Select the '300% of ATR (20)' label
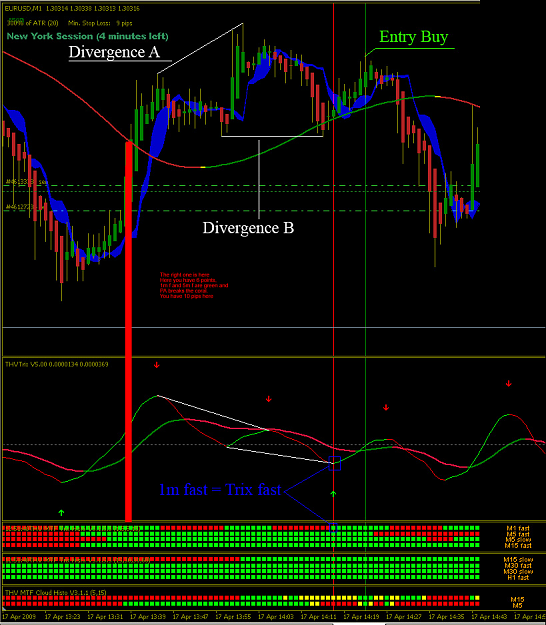 [33, 23]
